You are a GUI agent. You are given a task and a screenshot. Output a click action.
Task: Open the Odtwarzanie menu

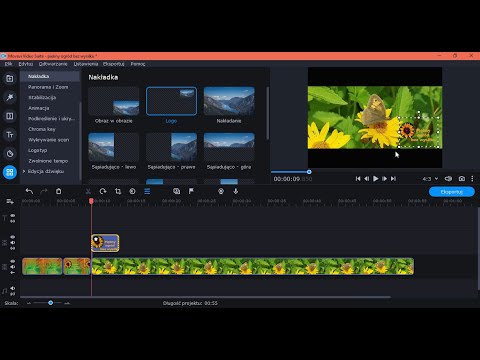[53, 64]
